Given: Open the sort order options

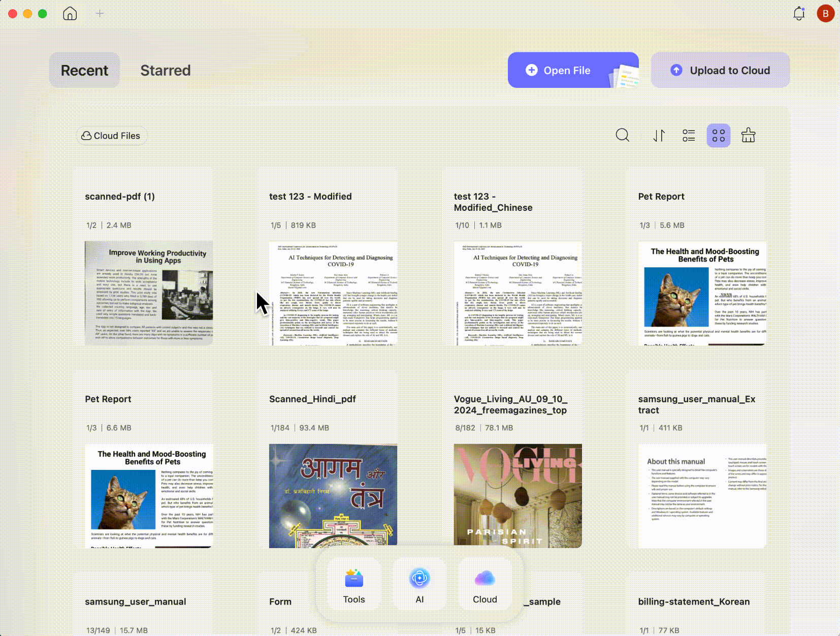Looking at the screenshot, I should [x=659, y=136].
